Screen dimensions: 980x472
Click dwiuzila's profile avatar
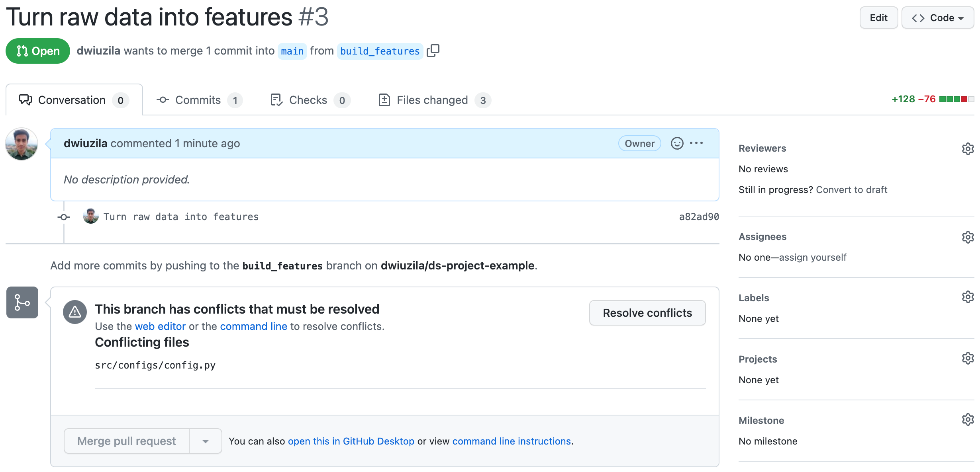point(22,144)
